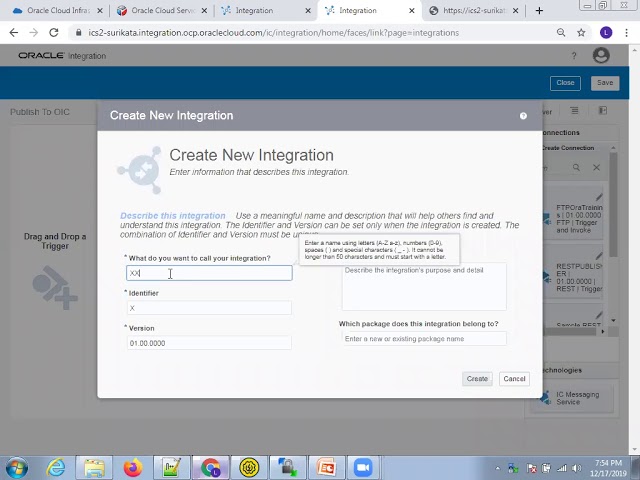This screenshot has height=480, width=640.
Task: Open the Chrome profile L avatar
Action: point(606,33)
